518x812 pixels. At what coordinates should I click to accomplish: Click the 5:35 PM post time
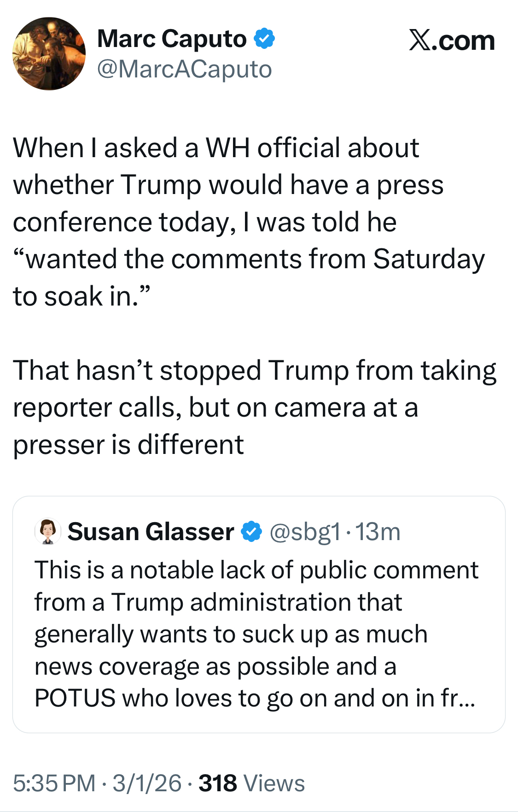[54, 783]
